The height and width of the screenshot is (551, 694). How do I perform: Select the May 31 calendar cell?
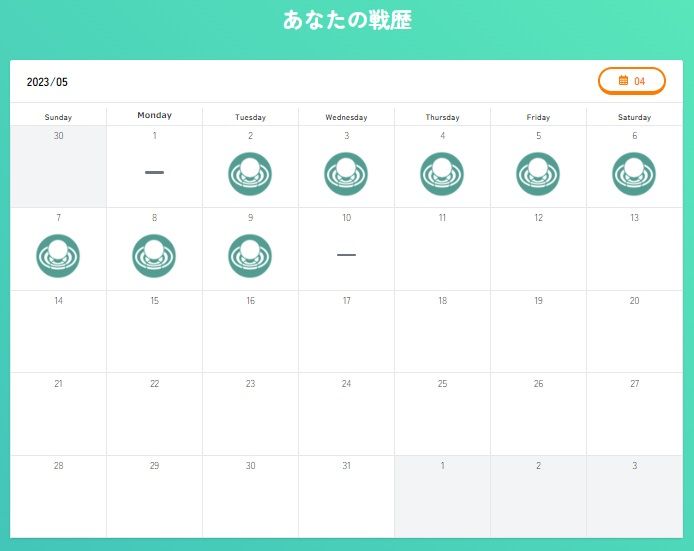[x=346, y=497]
